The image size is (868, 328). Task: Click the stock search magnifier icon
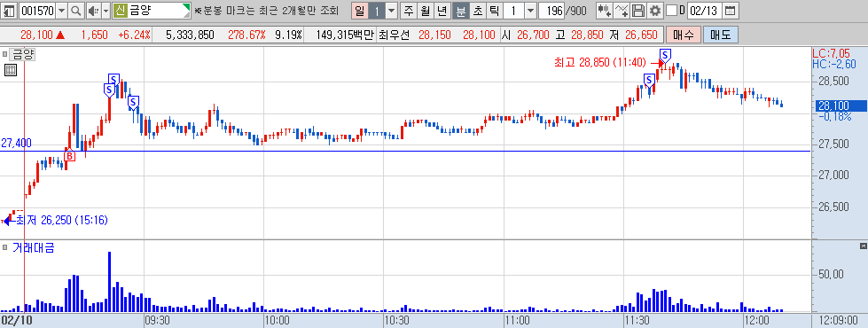[x=76, y=11]
